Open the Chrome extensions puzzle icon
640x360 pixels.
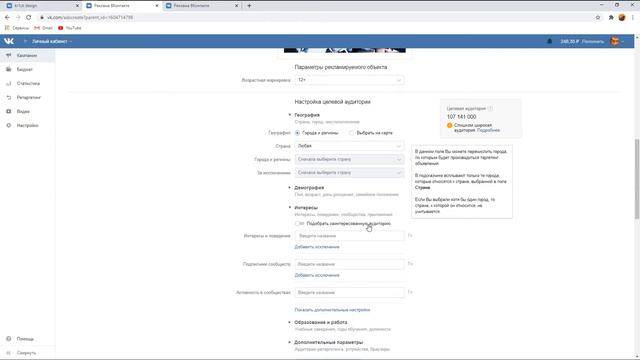pos(611,18)
